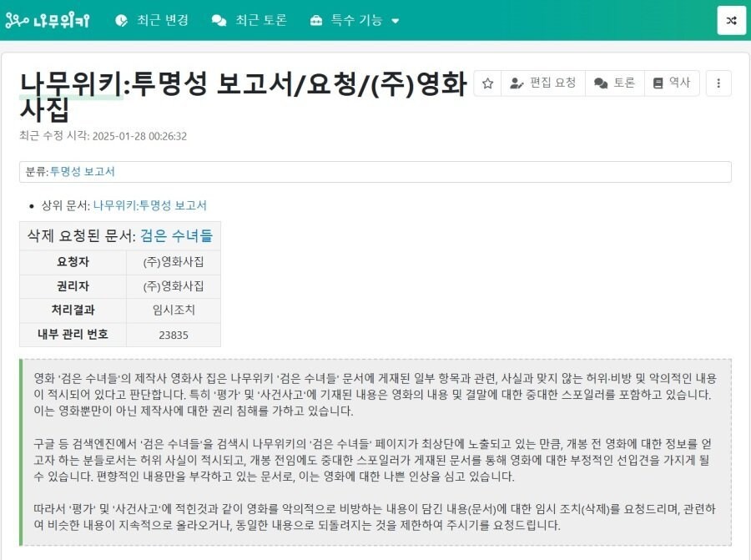Screen dimensions: 751x560
Task: Click the book icon next to 역사
Action: [x=658, y=83]
